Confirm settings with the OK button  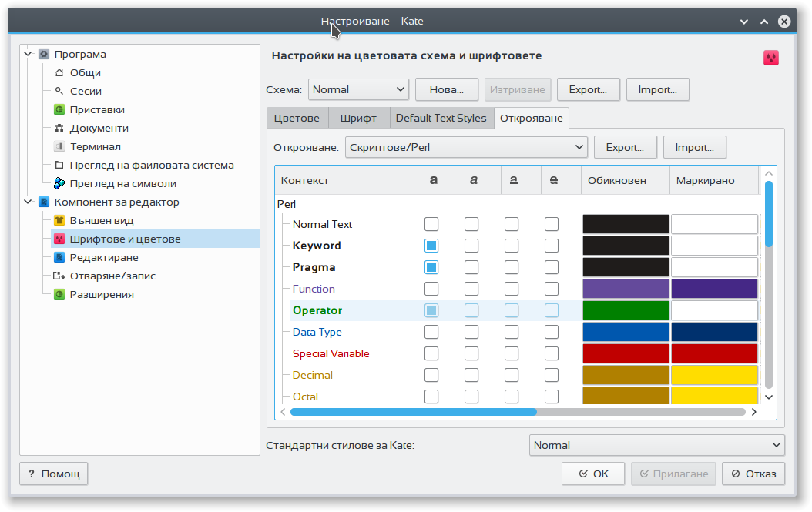coord(593,474)
